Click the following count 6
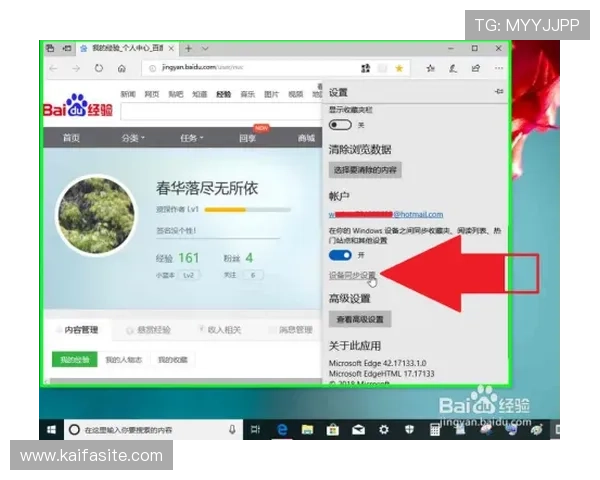 click(253, 275)
